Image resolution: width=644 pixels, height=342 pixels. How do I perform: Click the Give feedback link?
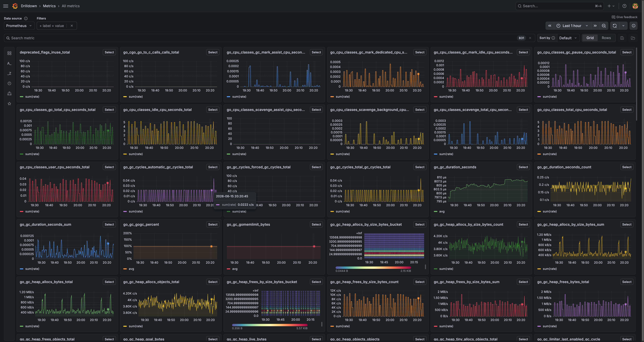click(624, 17)
